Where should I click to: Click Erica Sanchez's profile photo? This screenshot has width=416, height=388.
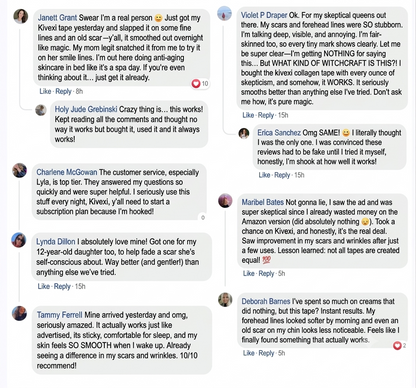tap(244, 133)
